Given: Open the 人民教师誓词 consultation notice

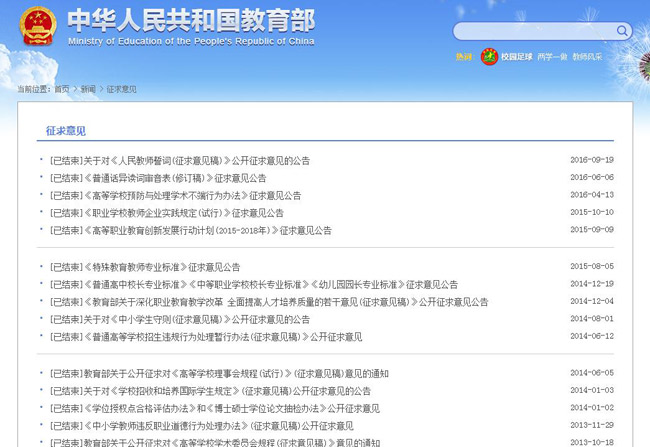Looking at the screenshot, I should click(x=180, y=160).
